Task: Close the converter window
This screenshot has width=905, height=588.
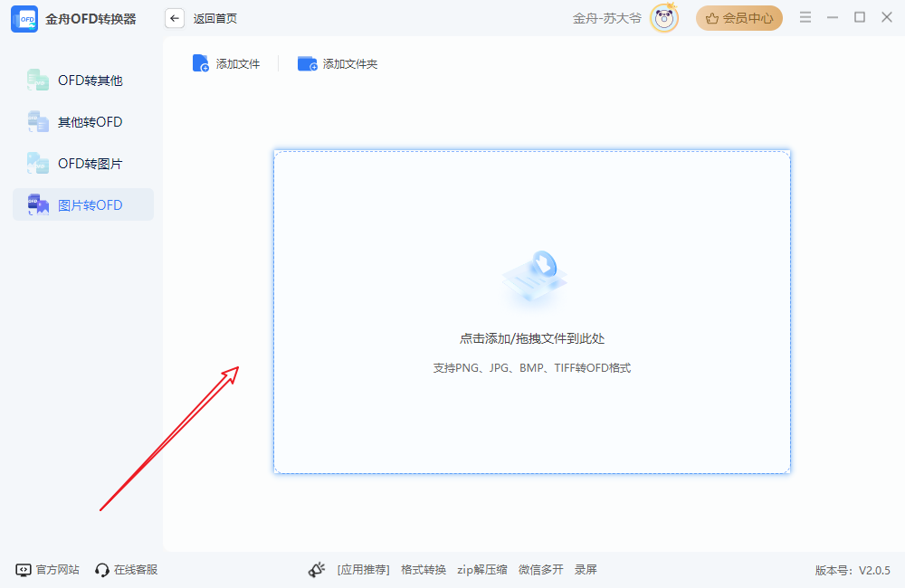Action: pyautogui.click(x=887, y=17)
